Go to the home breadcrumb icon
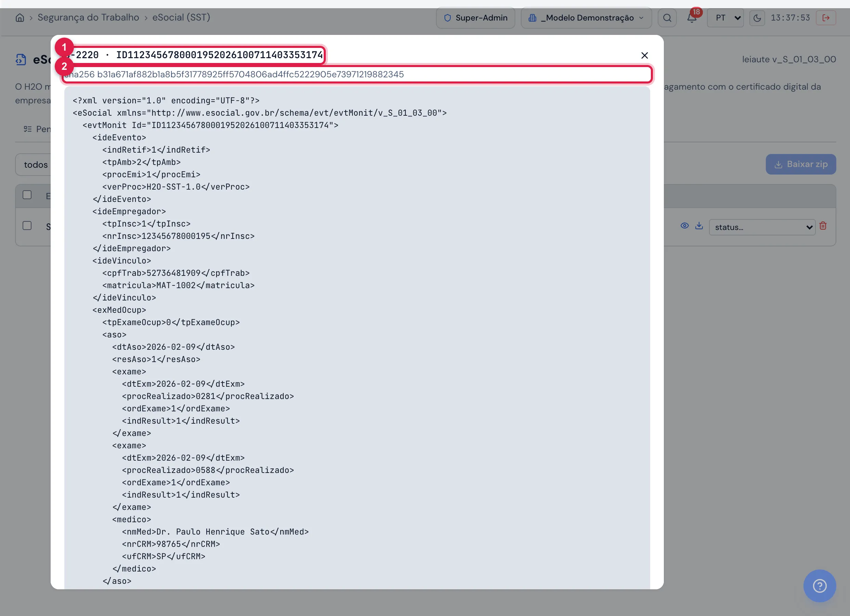The image size is (850, 616). [x=20, y=17]
